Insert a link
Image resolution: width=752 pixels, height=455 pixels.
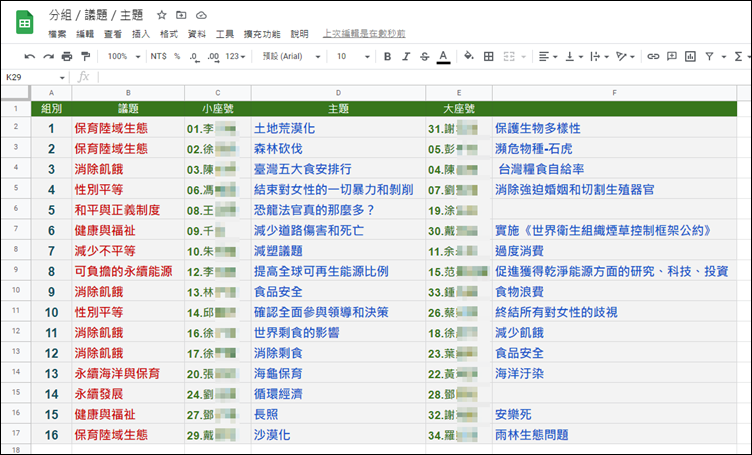pos(653,57)
